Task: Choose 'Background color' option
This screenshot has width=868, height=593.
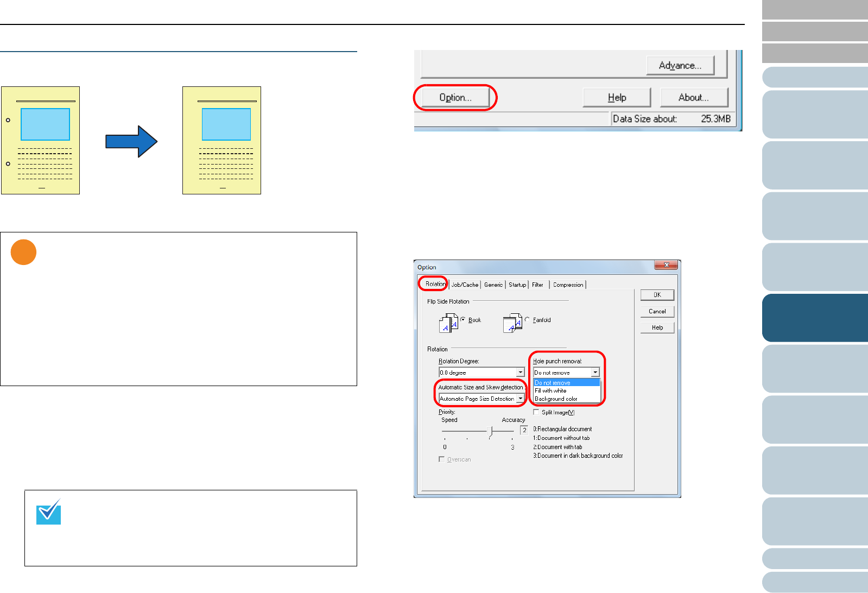Action: click(x=567, y=399)
